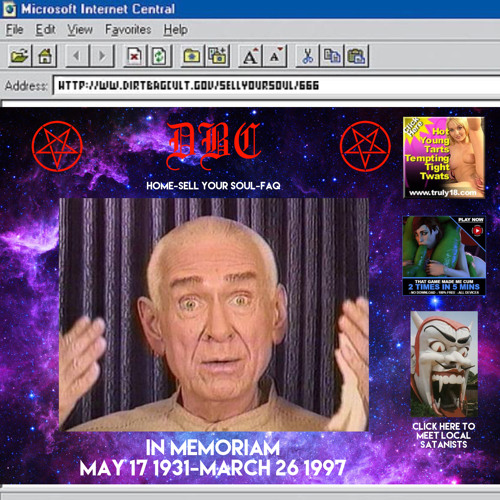The width and height of the screenshot is (500, 500).
Task: Click the May 17 1931-March 26 1997 text
Action: click(x=213, y=468)
